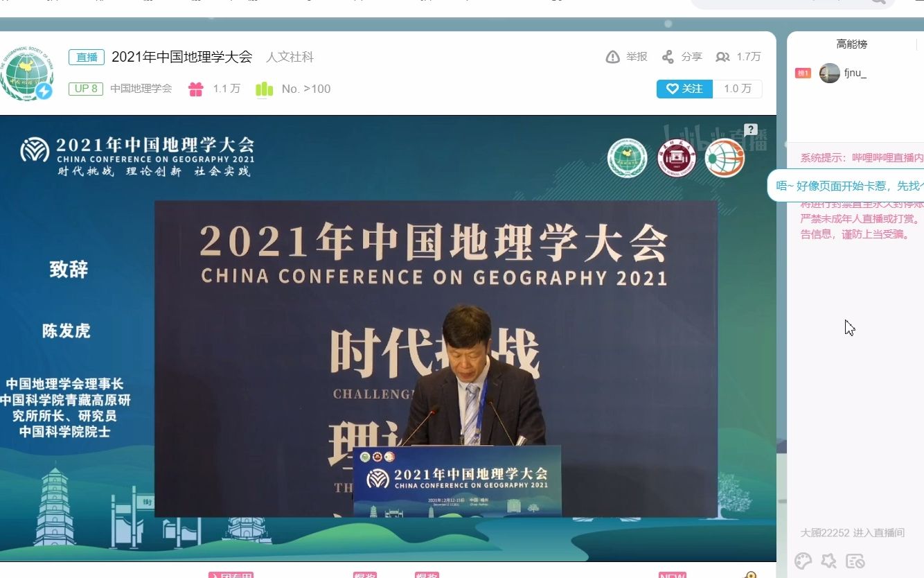924x578 pixels.
Task: Click fjnu_ username in ranking list
Action: [855, 73]
